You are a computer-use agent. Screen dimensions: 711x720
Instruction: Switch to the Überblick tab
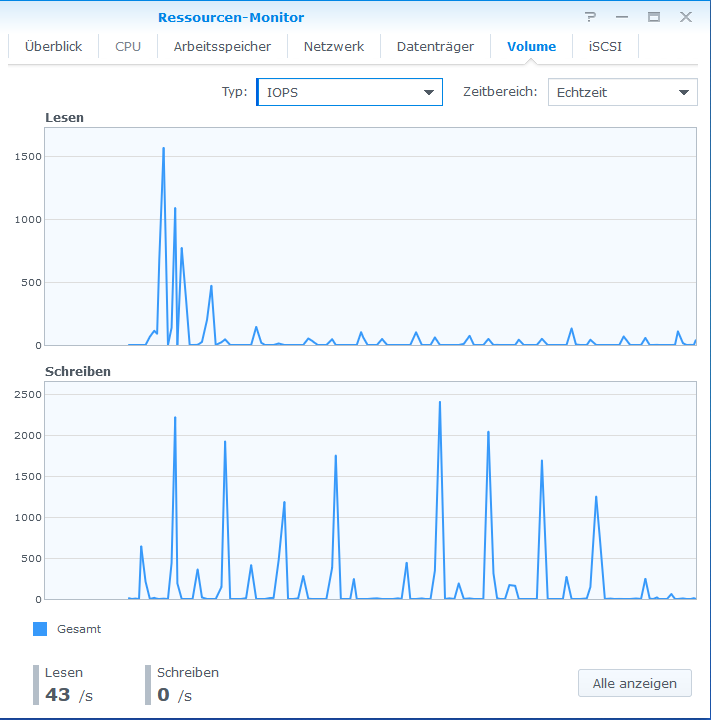pos(53,46)
